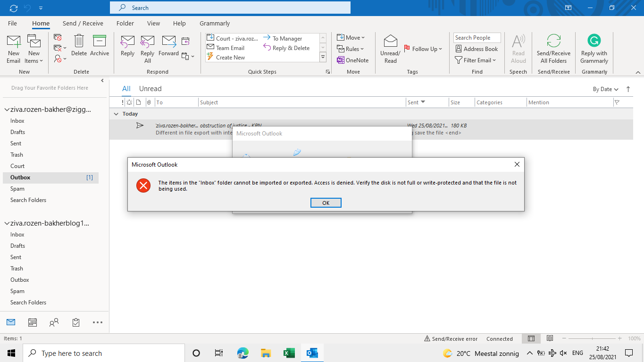Show the Unread messages filter
The image size is (644, 362).
pos(150,88)
